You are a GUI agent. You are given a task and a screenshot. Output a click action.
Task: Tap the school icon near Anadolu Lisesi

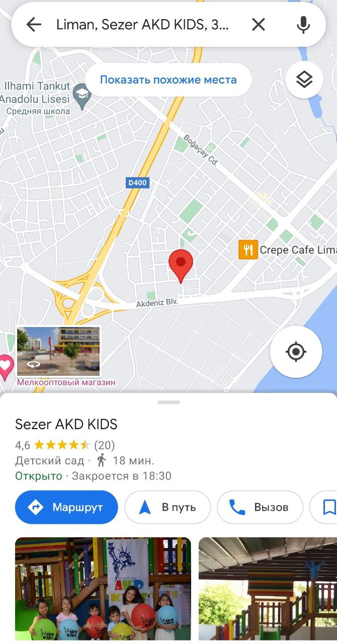pos(81,94)
